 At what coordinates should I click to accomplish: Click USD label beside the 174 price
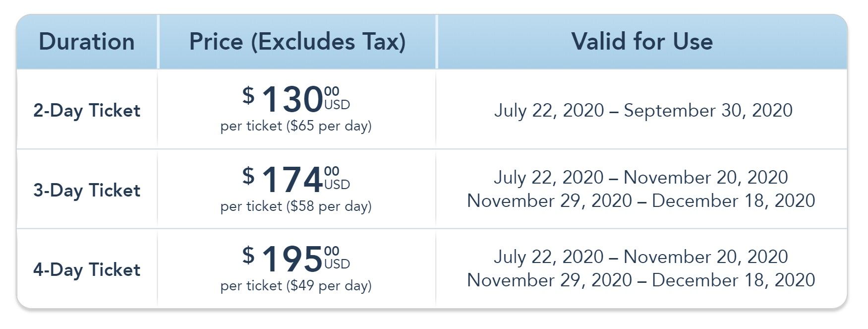337,185
